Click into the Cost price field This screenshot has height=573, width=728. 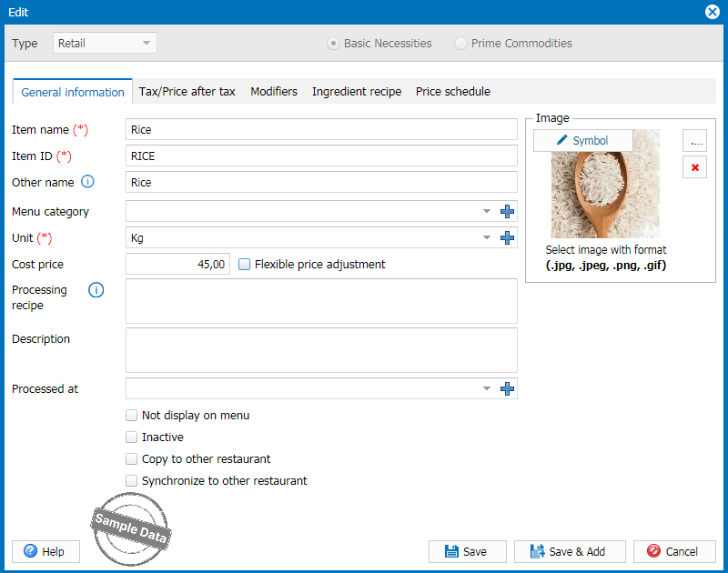click(177, 265)
